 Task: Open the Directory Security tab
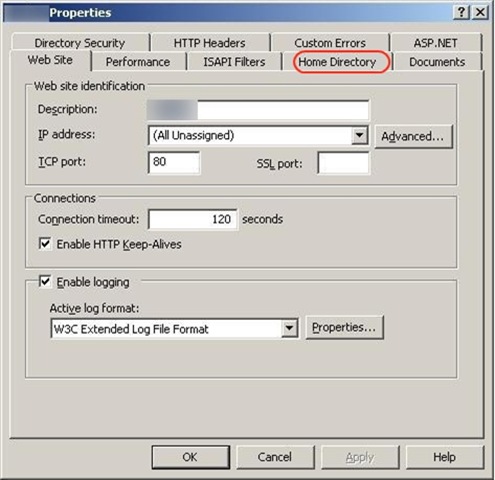80,43
